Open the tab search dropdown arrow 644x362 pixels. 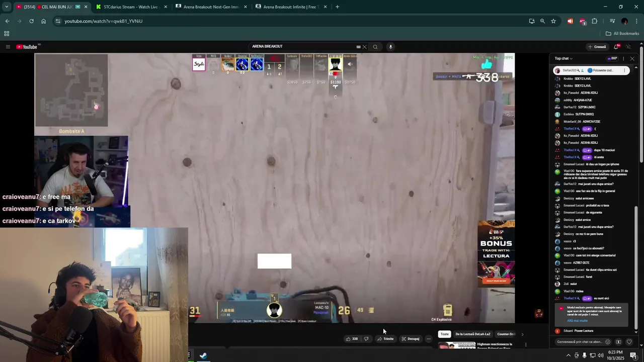(7, 7)
